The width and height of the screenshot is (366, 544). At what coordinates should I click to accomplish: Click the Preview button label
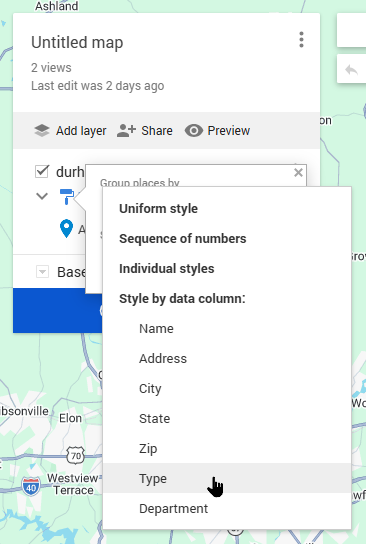pos(229,131)
